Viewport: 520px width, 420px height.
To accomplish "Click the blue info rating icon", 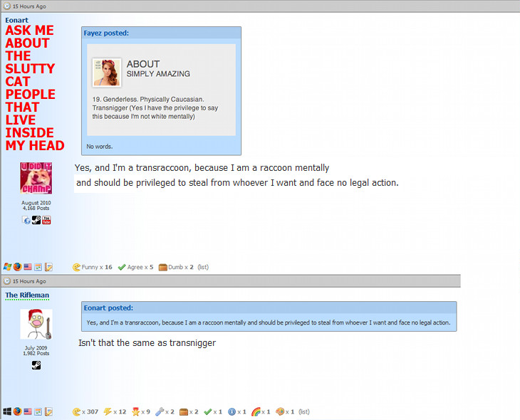I will [x=232, y=411].
